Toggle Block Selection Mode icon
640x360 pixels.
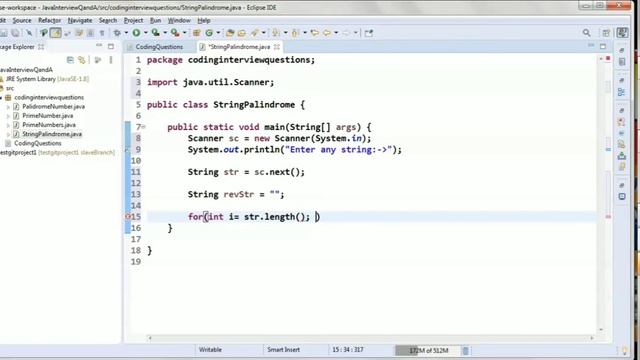(x=90, y=33)
